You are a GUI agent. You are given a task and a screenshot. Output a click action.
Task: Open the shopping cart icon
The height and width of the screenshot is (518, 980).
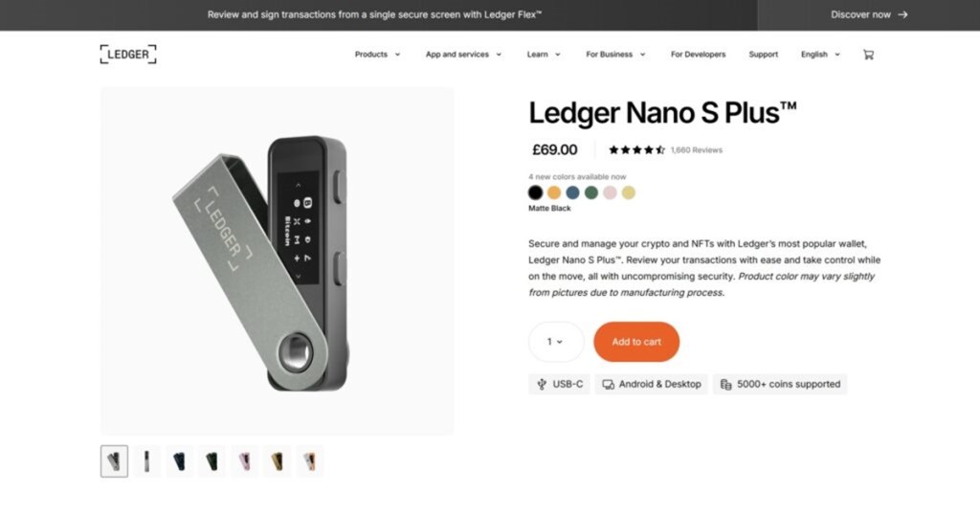[868, 55]
